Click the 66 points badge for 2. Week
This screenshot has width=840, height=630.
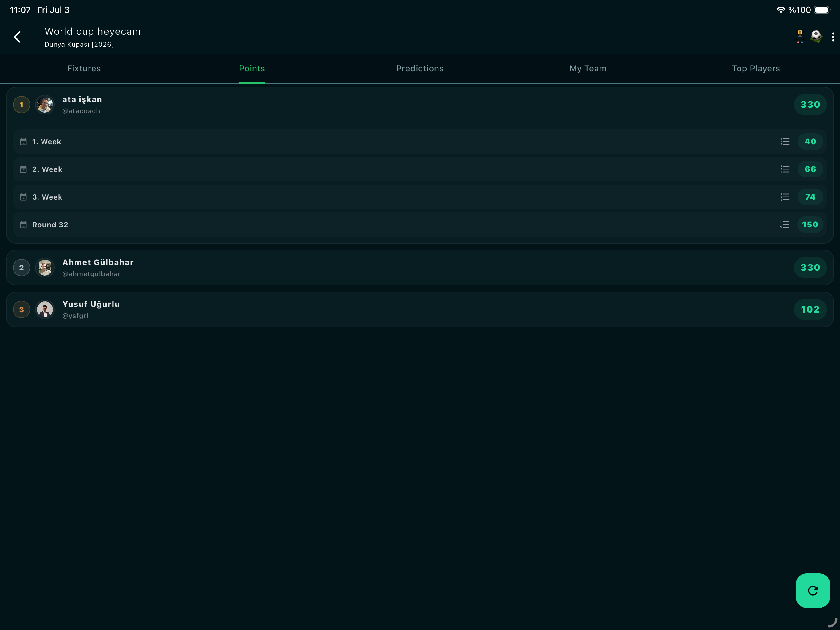coord(810,169)
